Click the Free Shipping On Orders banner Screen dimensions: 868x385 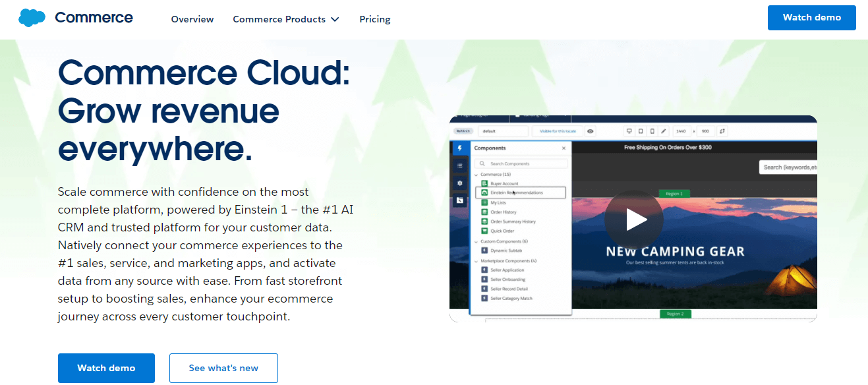click(668, 148)
